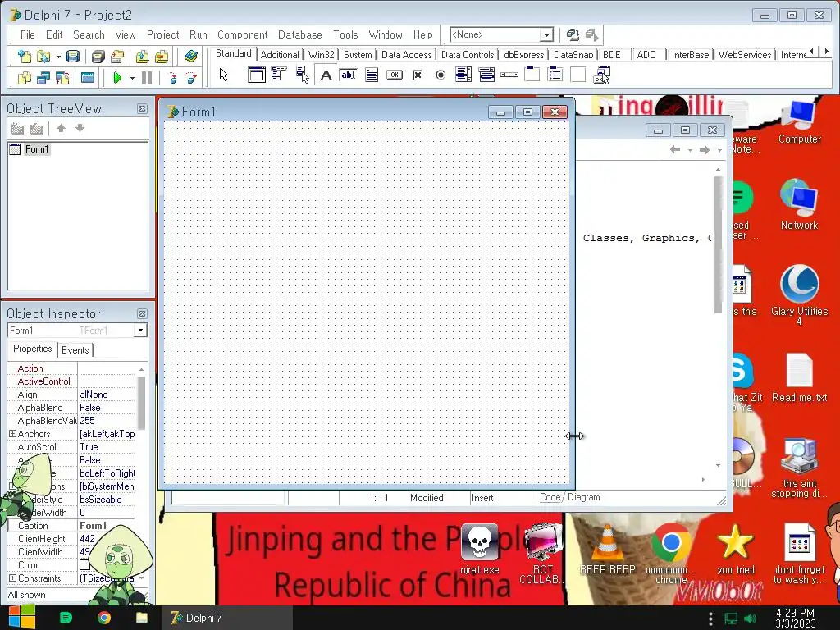Click Remove file from project icon
The width and height of the screenshot is (840, 630).
[162, 57]
